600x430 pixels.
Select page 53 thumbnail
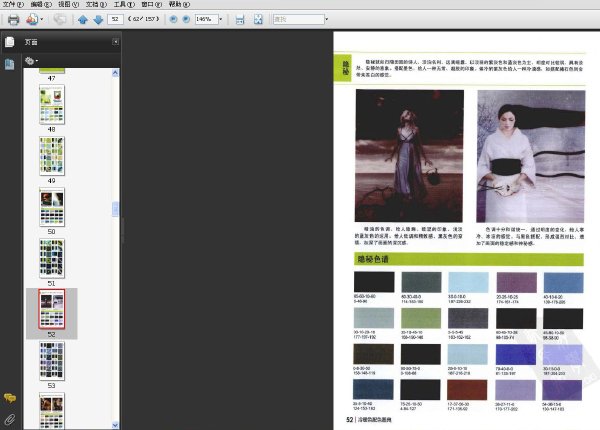click(x=52, y=361)
